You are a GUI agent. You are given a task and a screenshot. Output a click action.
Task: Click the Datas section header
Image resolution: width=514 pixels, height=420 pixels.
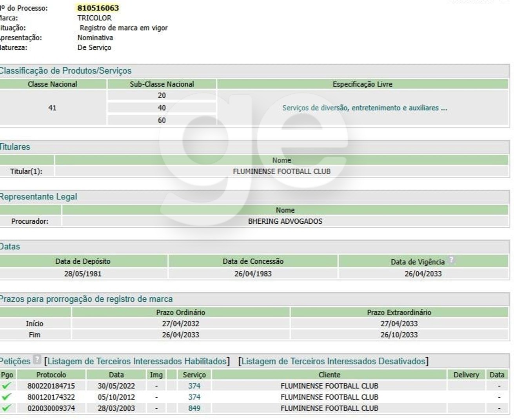click(x=10, y=246)
